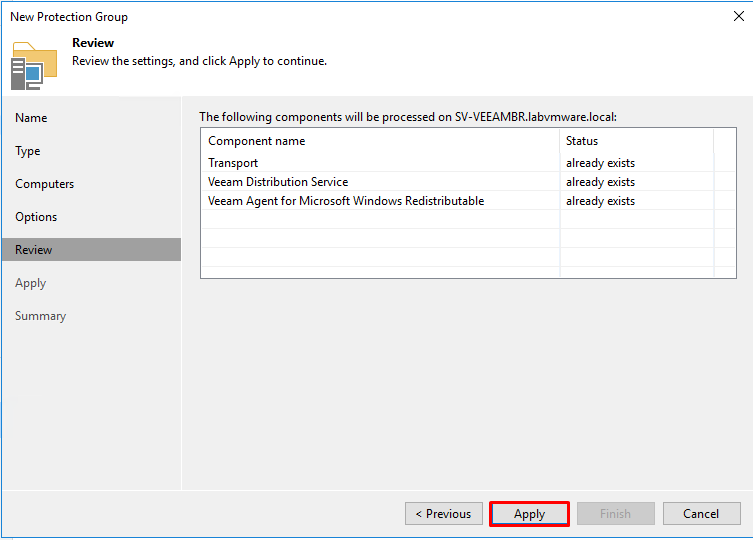753x540 pixels.
Task: Click the 'Review' heading text
Action: 93,43
